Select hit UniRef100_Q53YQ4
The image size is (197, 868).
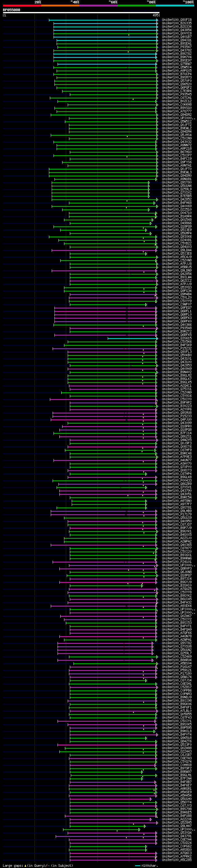point(176,833)
